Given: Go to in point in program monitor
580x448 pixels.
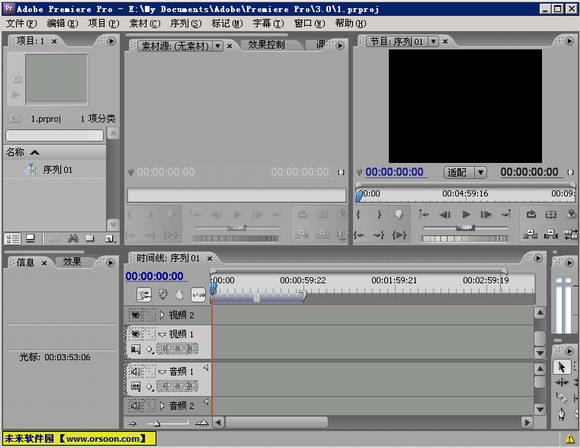Looking at the screenshot, I should click(x=359, y=235).
